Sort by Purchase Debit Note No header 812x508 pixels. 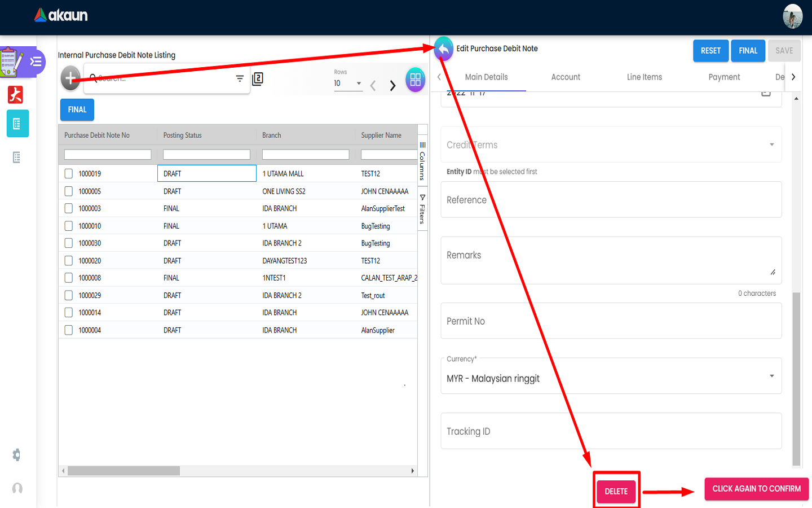(97, 135)
